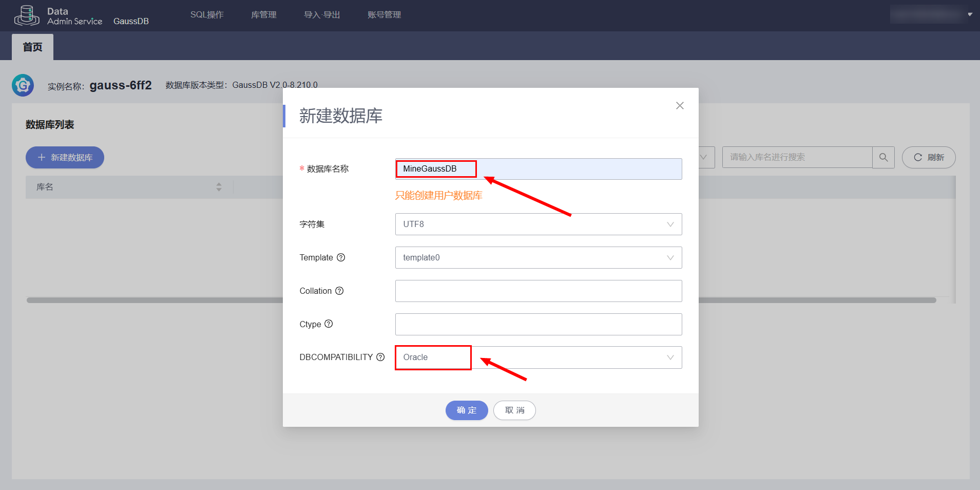This screenshot has width=980, height=490.
Task: Open the 导入·导出 menu
Action: tap(322, 15)
